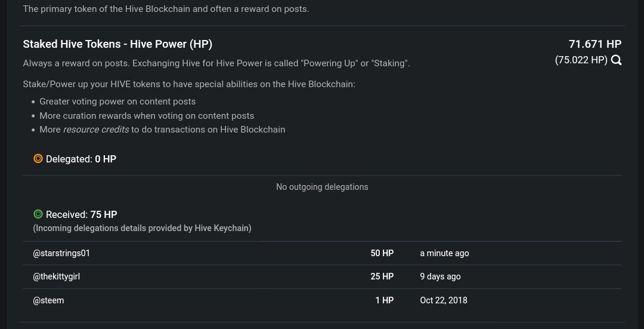Click the '9 days ago' timestamp
This screenshot has height=329, width=644.
point(440,277)
